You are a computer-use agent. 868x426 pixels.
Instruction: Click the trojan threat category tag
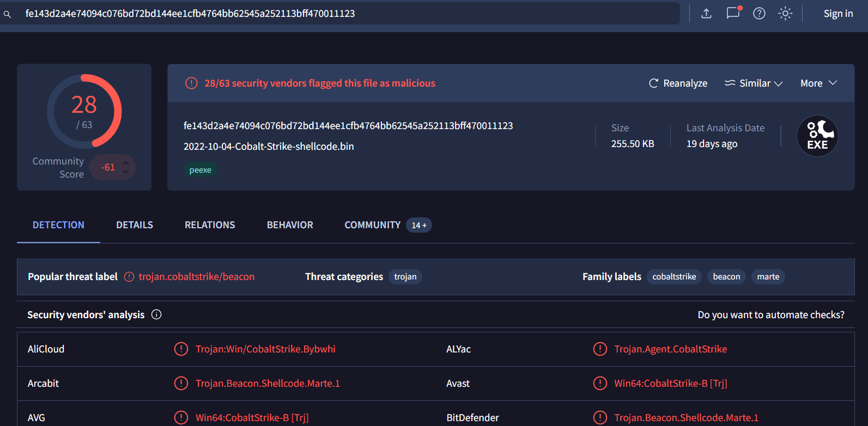click(x=405, y=277)
